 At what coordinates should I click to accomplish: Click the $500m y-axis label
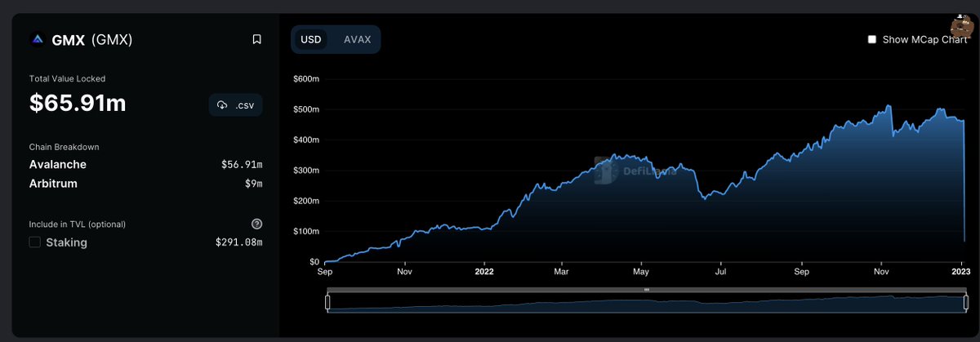[x=305, y=109]
